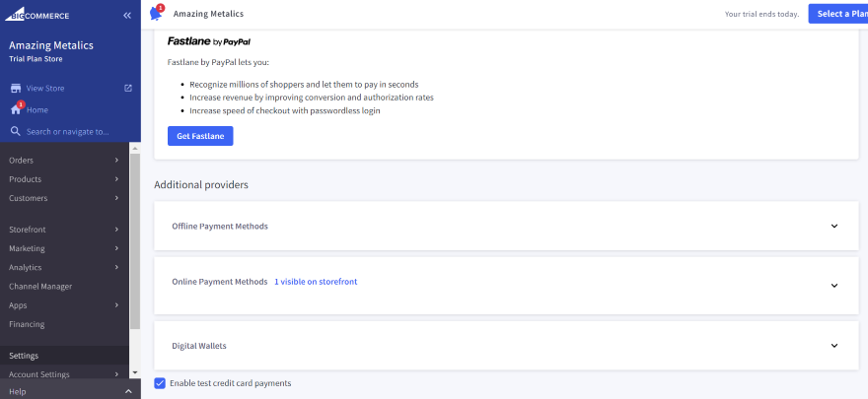Click the sidebar scrollbar down arrow

134,373
